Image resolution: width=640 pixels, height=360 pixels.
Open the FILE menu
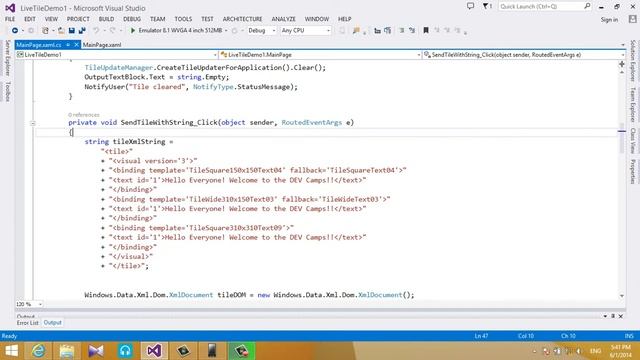coord(10,19)
